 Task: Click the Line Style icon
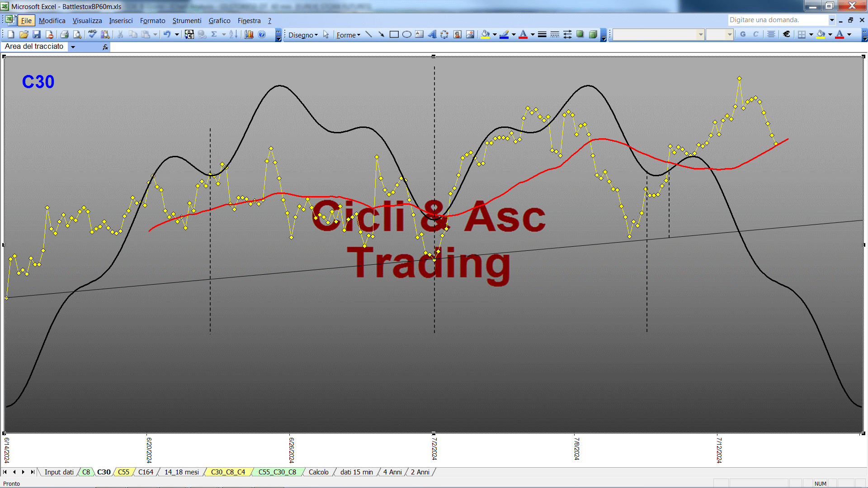(542, 34)
